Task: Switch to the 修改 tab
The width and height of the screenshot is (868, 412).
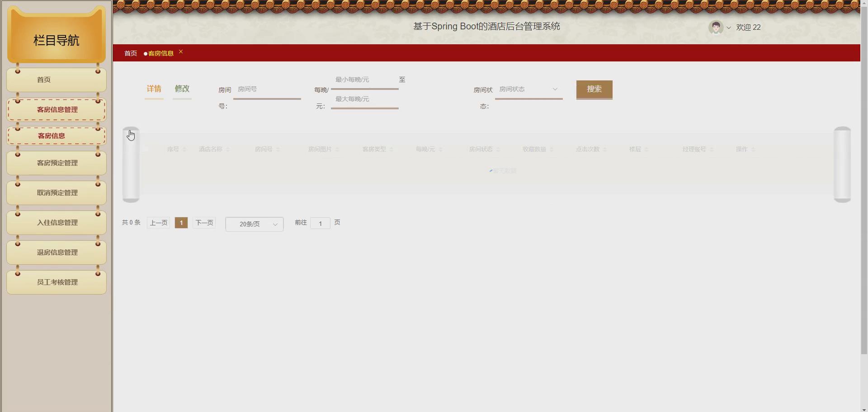Action: pos(182,89)
